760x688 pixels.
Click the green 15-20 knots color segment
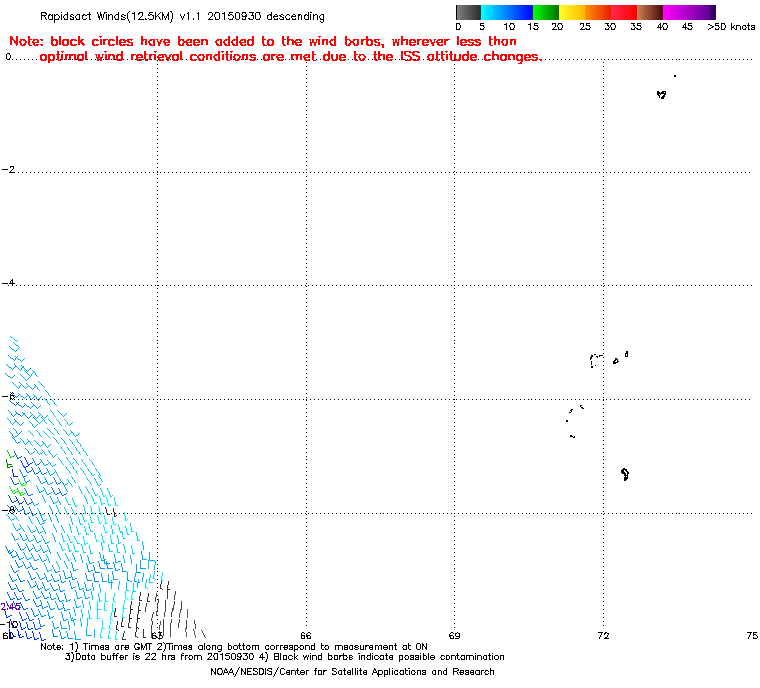click(x=546, y=12)
